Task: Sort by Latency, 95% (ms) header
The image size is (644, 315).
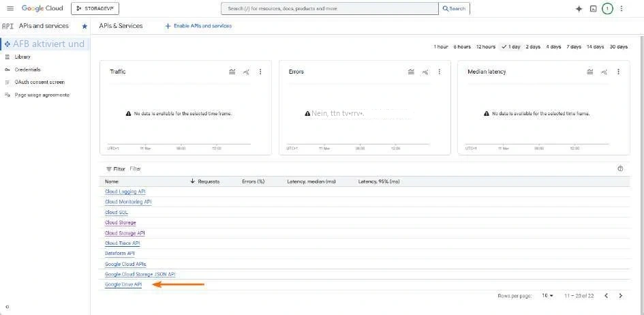Action: [379, 181]
